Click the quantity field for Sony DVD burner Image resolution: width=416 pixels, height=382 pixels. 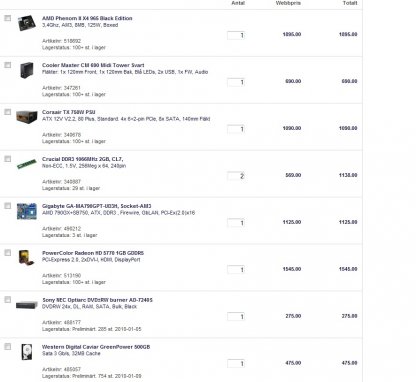coord(236,317)
